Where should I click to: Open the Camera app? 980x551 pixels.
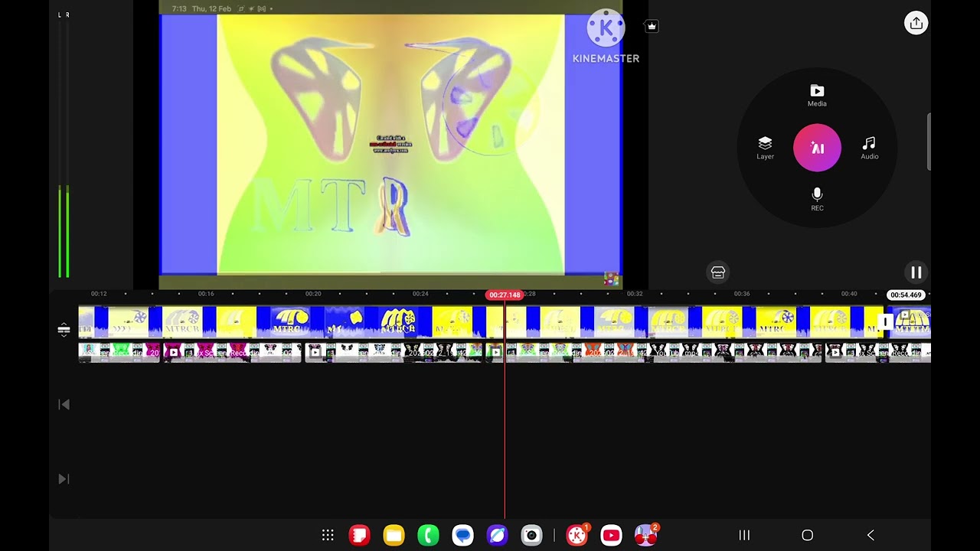click(x=531, y=535)
